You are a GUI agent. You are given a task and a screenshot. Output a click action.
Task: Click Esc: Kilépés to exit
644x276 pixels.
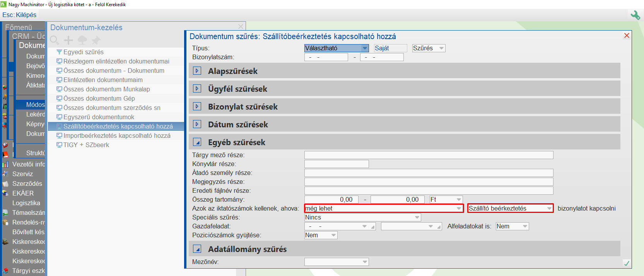(19, 15)
